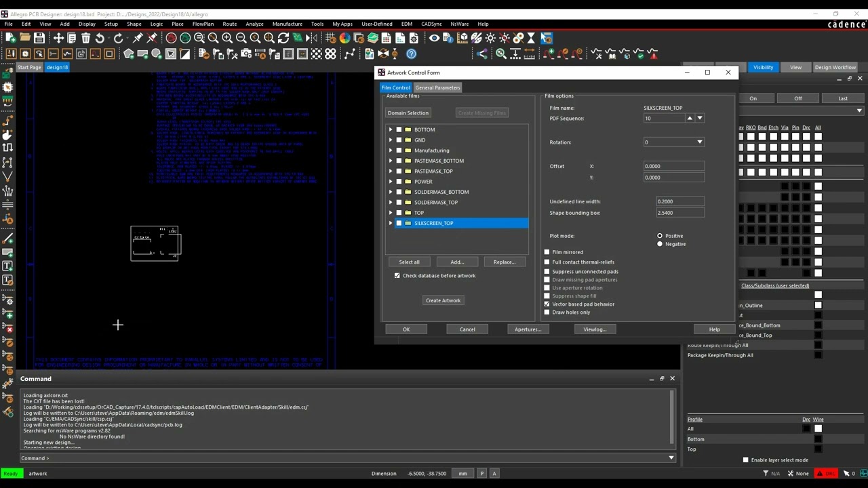Undo the last action in toolbar
This screenshot has width=868, height=488.
(x=100, y=38)
